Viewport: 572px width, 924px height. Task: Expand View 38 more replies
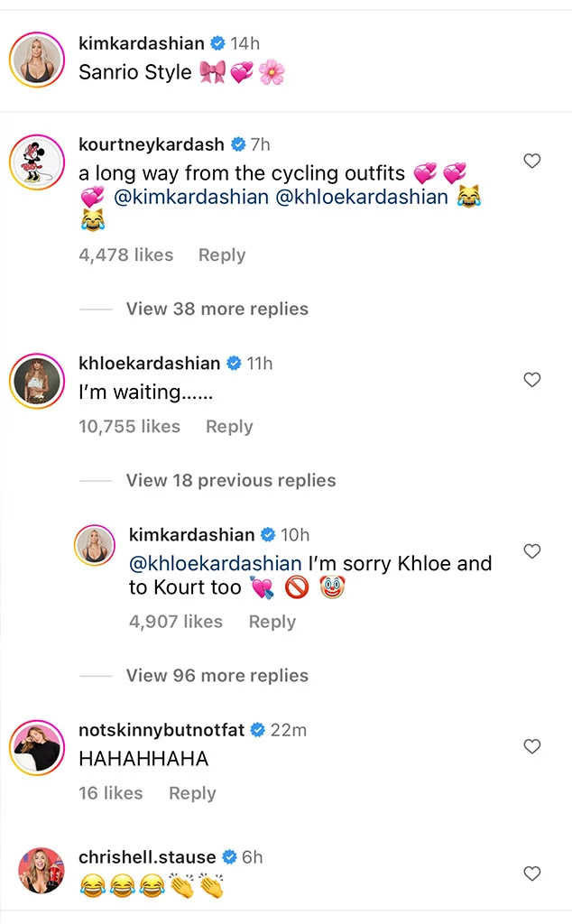(217, 309)
